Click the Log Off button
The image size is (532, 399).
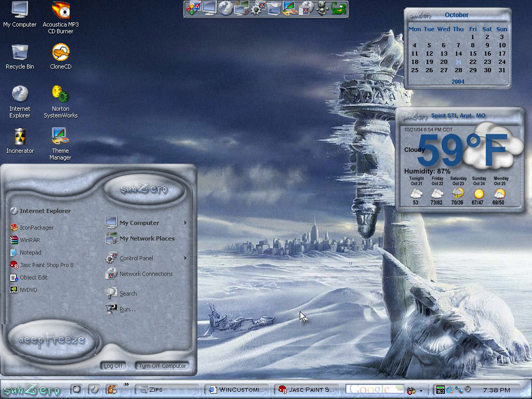coord(113,366)
